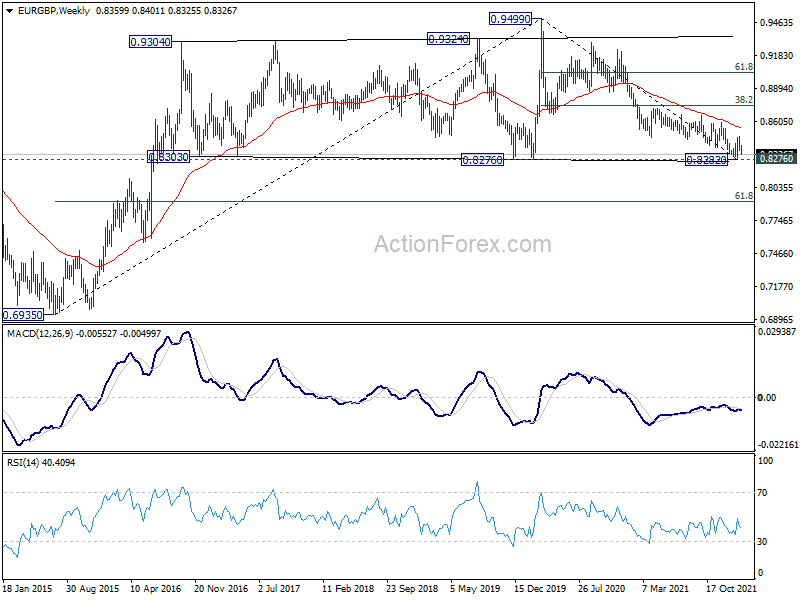Click the 26 Jul 2020 date label
This screenshot has height=600, width=800.
click(601, 588)
